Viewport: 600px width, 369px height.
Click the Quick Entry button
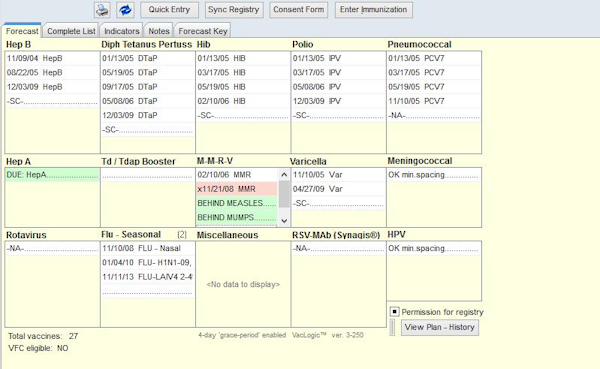(169, 10)
